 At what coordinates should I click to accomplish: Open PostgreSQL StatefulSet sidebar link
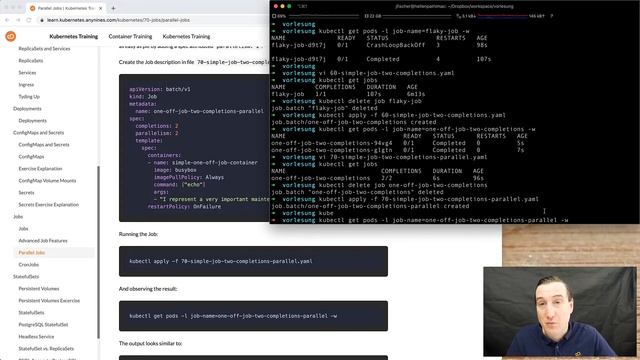coord(43,325)
